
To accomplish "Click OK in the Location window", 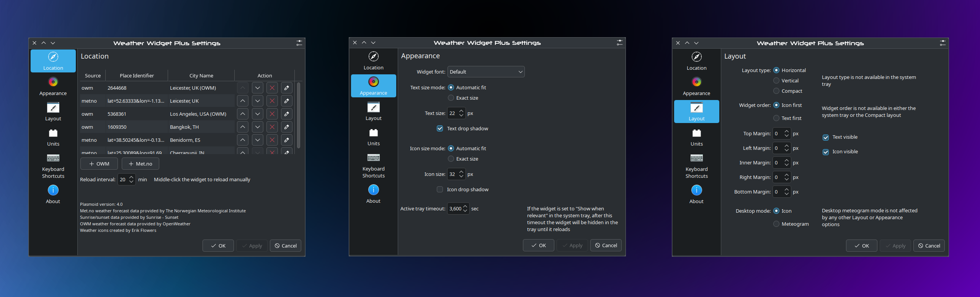I will 218,246.
